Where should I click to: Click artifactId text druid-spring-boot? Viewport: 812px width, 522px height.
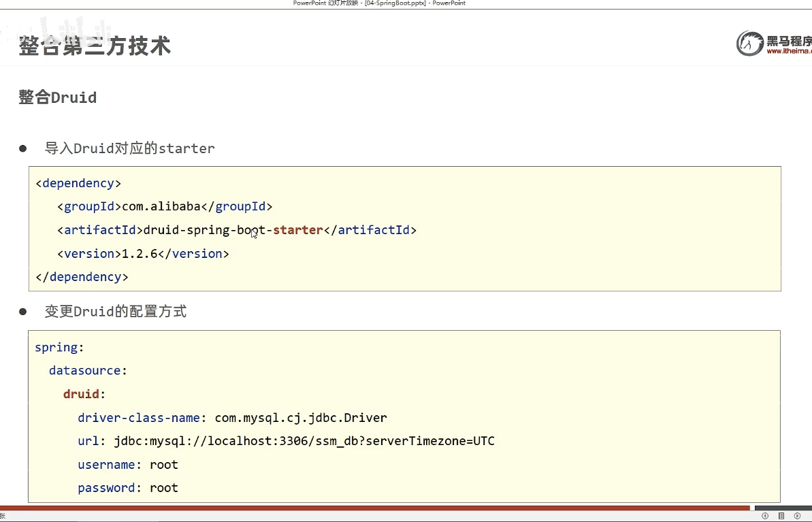point(205,230)
